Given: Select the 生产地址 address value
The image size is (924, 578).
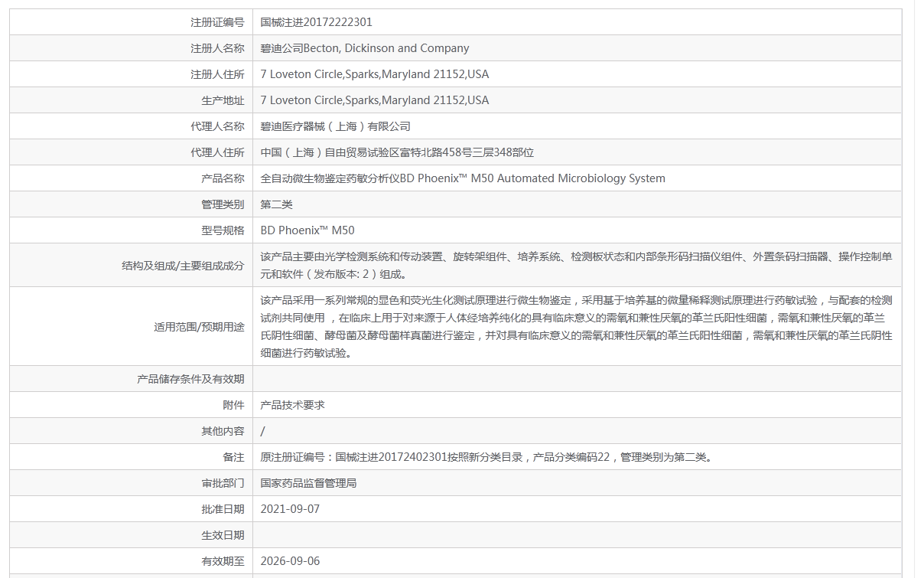Looking at the screenshot, I should pos(375,100).
